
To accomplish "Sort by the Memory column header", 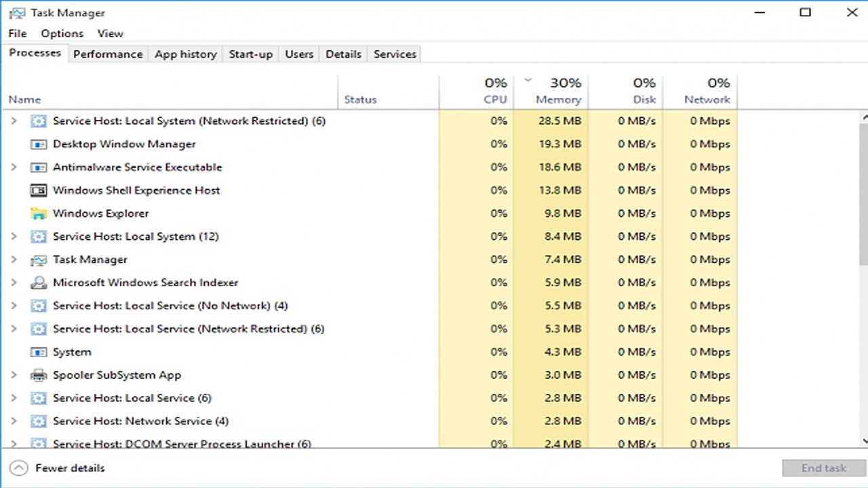I will coord(551,91).
